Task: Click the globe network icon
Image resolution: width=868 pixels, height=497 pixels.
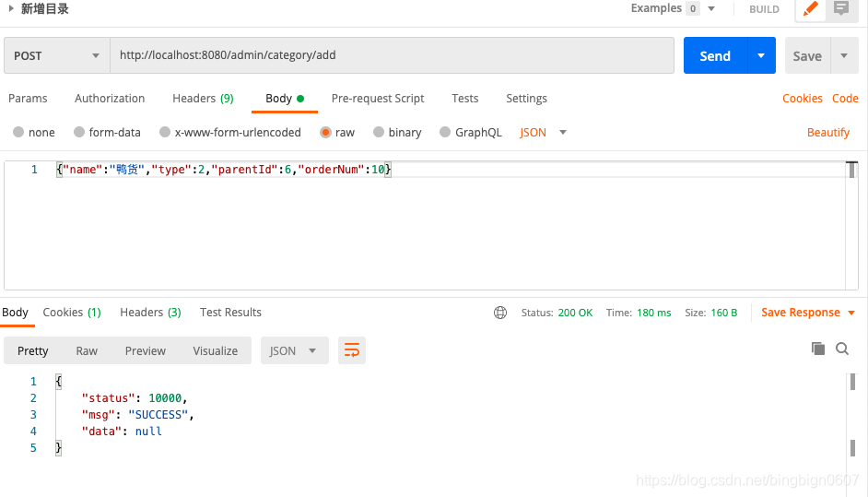Action: [499, 313]
